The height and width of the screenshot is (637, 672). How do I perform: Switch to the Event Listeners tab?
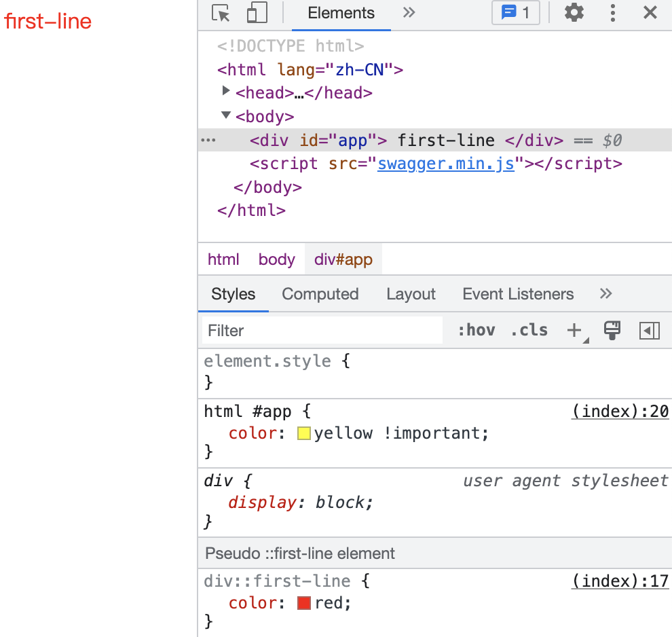tap(518, 294)
